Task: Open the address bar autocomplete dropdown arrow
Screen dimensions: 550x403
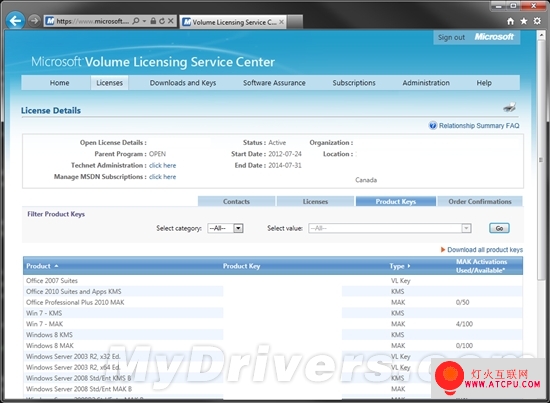Action: tap(144, 21)
